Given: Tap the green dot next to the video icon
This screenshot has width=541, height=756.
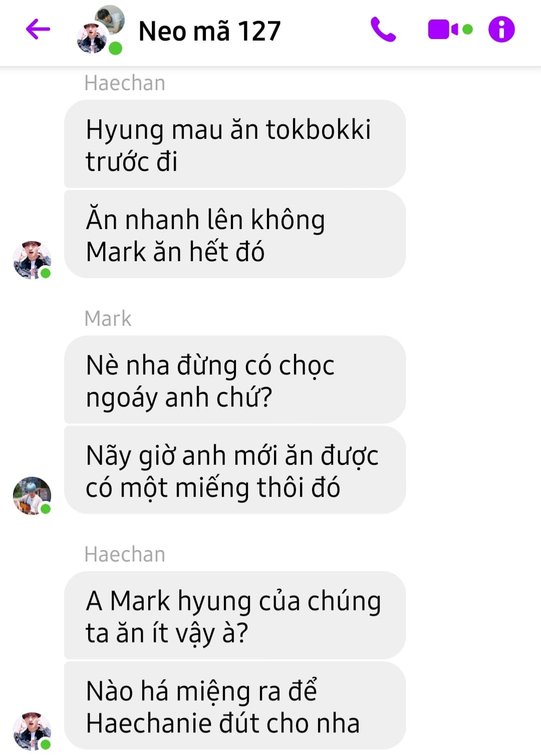Looking at the screenshot, I should click(x=467, y=30).
